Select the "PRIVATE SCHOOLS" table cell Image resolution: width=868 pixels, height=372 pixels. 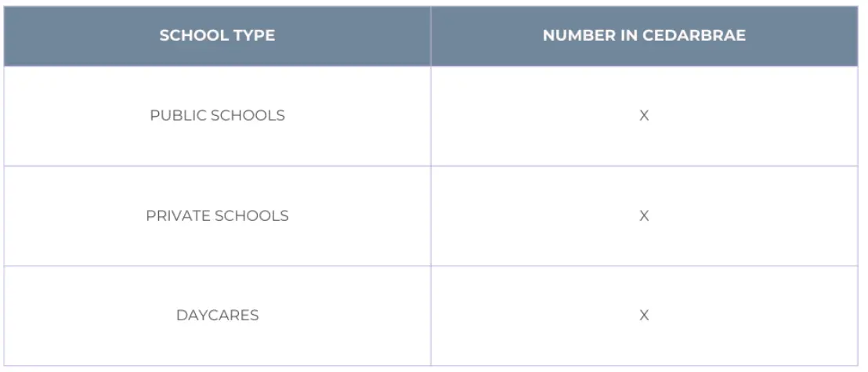[217, 216]
